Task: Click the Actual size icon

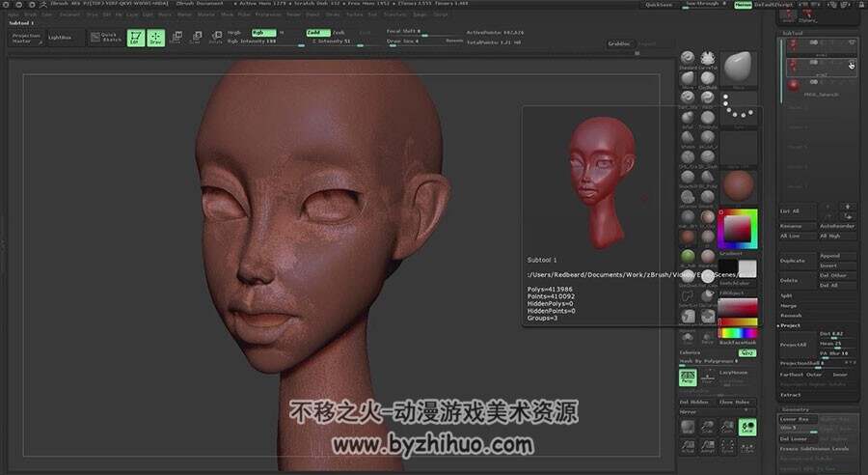Action: (x=688, y=446)
